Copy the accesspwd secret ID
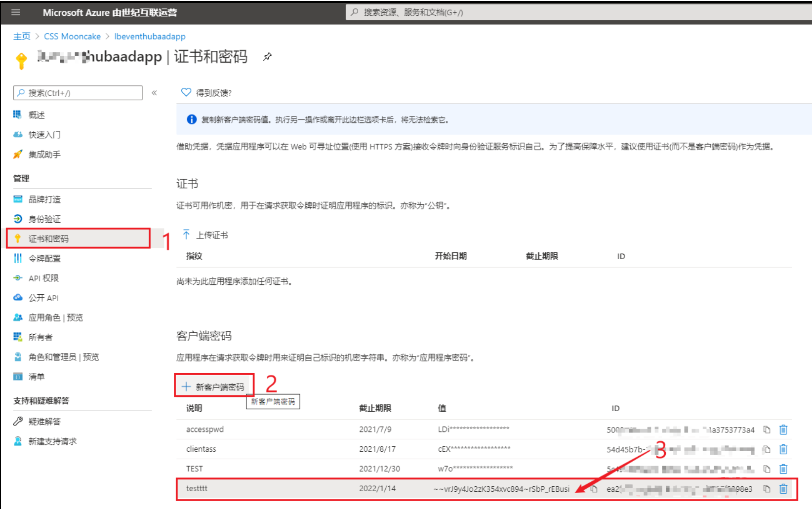 pyautogui.click(x=767, y=430)
